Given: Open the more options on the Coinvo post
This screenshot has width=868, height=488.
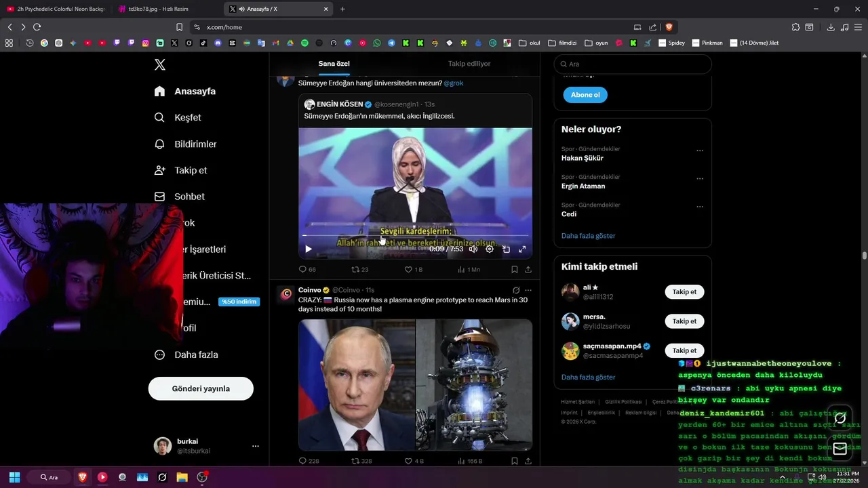Looking at the screenshot, I should click(x=528, y=290).
